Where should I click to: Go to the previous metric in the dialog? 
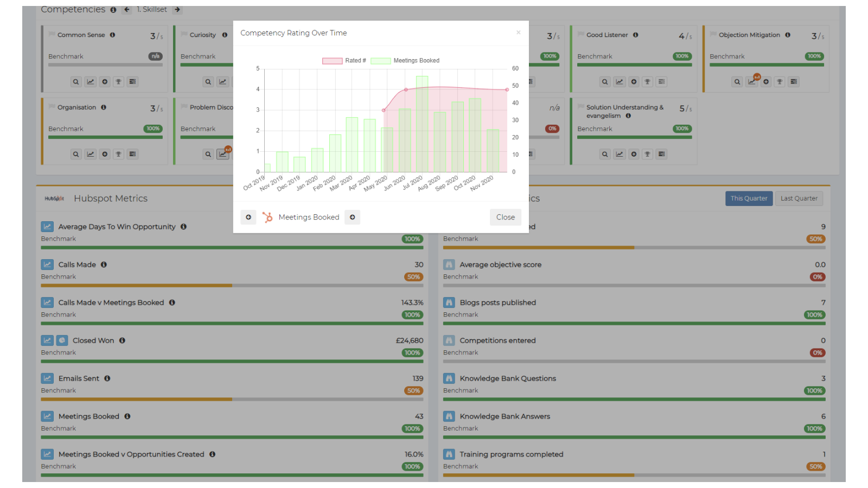[x=248, y=217]
